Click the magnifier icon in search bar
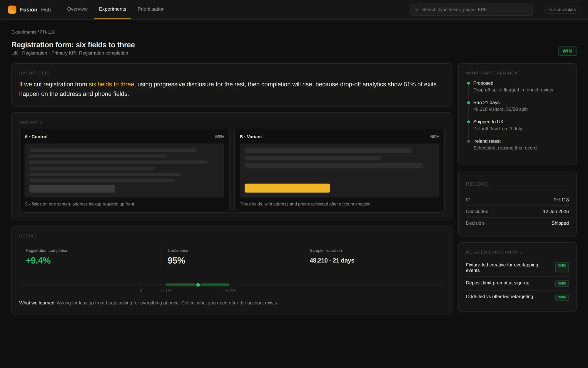Screen dimensions: 588x368 tap(417, 10)
